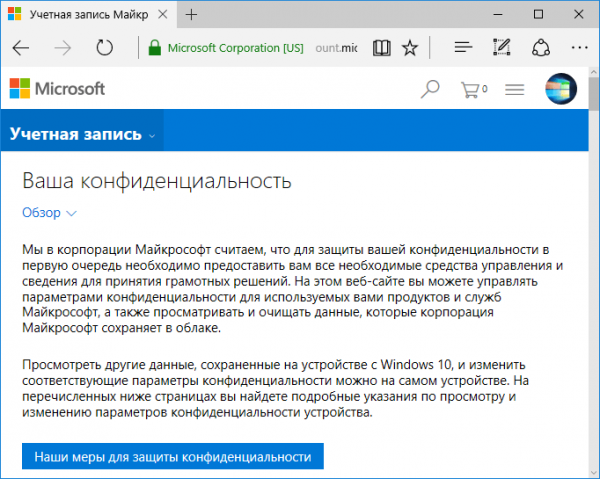Go back using the browser back arrow

click(x=22, y=47)
